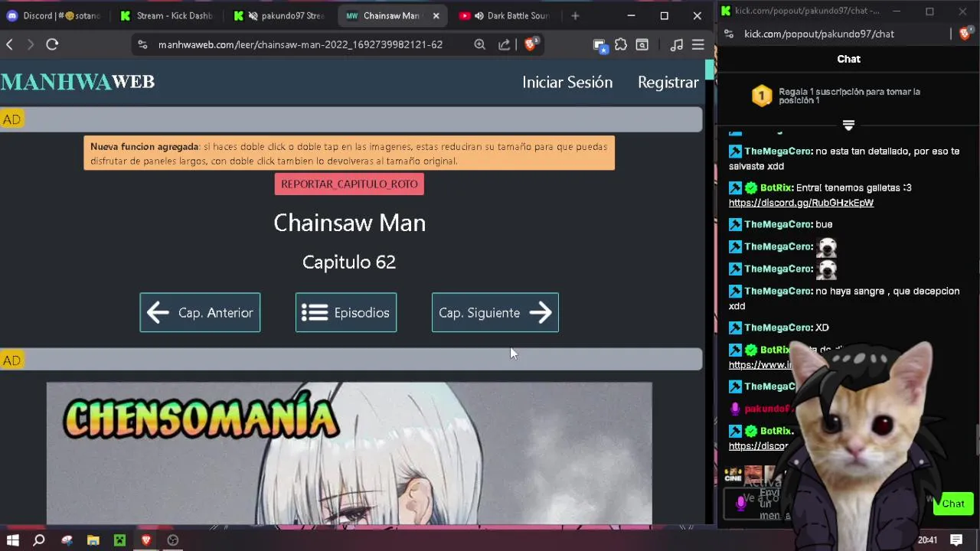Click the MANHWAWEB logo

pyautogui.click(x=77, y=82)
